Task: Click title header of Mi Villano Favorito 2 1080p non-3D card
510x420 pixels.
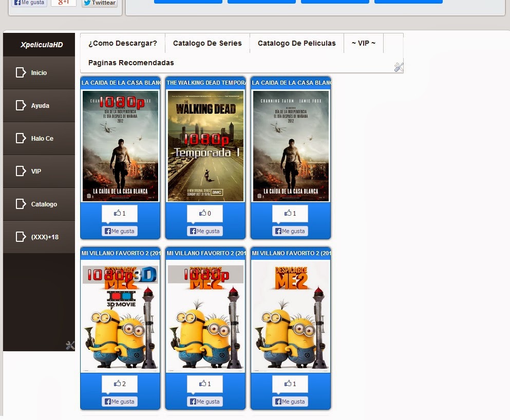Action: coord(205,253)
